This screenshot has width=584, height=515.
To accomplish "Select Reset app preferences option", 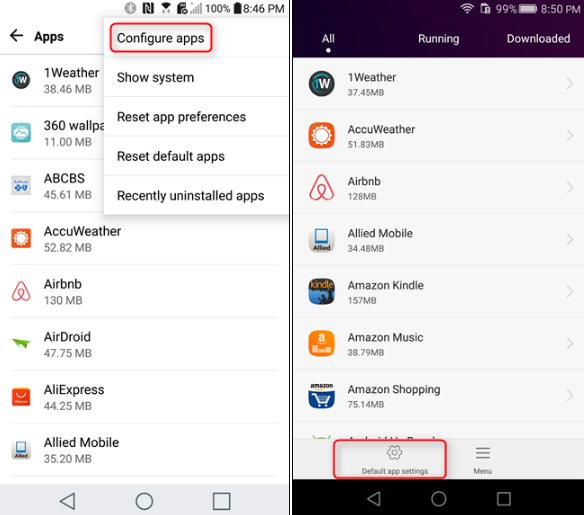I will tap(181, 117).
